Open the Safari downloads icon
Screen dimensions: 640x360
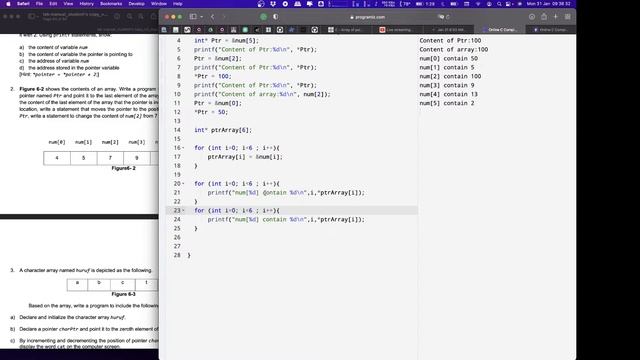(532, 17)
